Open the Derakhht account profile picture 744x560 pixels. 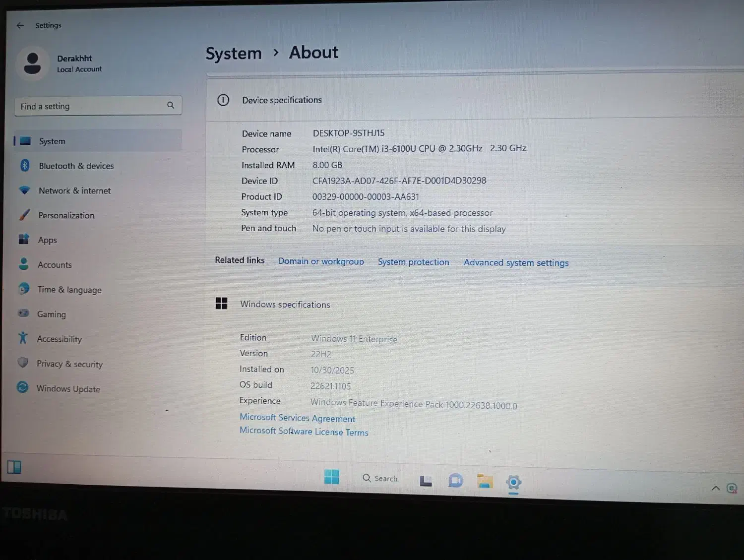(x=33, y=63)
